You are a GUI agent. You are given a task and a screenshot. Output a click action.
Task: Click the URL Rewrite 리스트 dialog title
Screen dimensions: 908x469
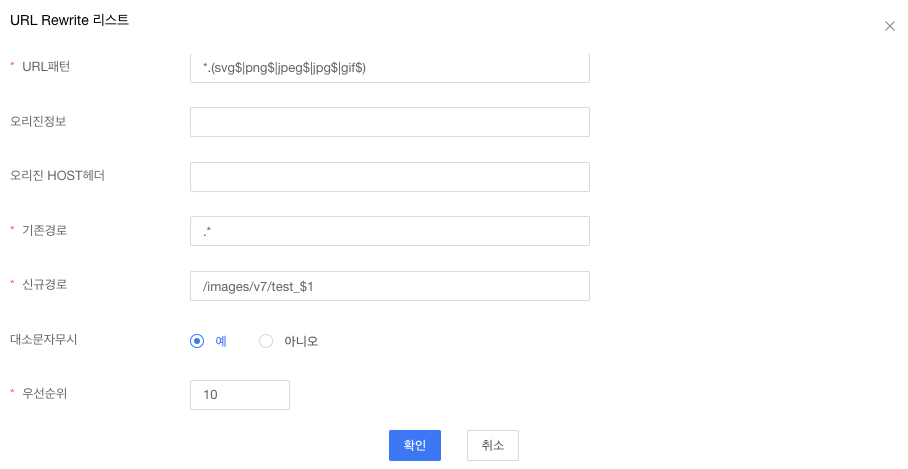[x=69, y=20]
